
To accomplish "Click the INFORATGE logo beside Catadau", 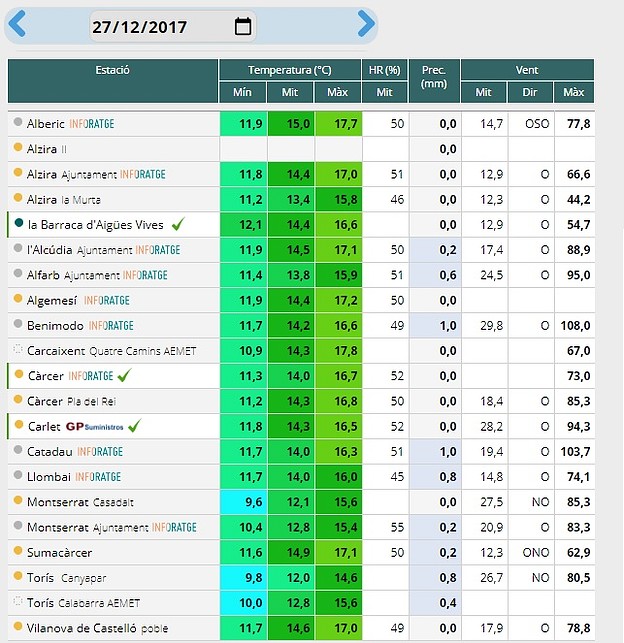I will click(x=100, y=452).
